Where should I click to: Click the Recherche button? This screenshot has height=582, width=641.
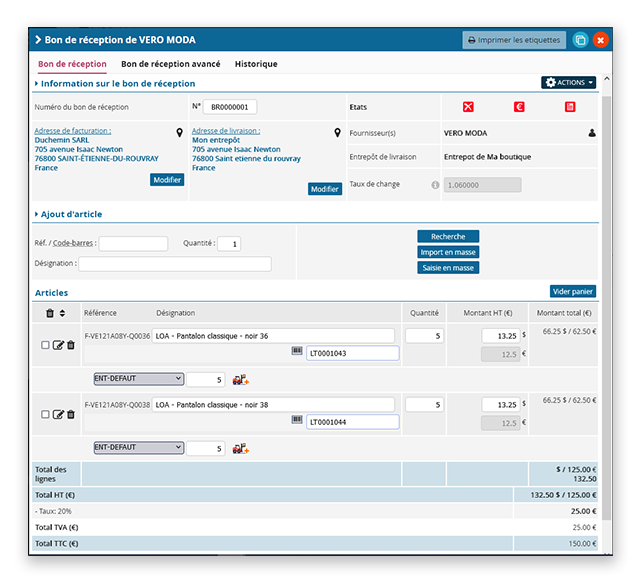point(448,236)
